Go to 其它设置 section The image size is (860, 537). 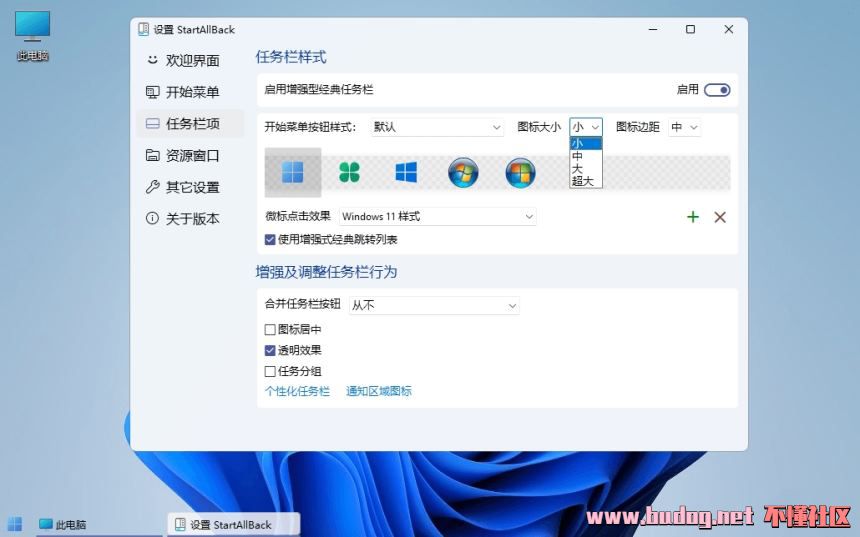click(190, 188)
